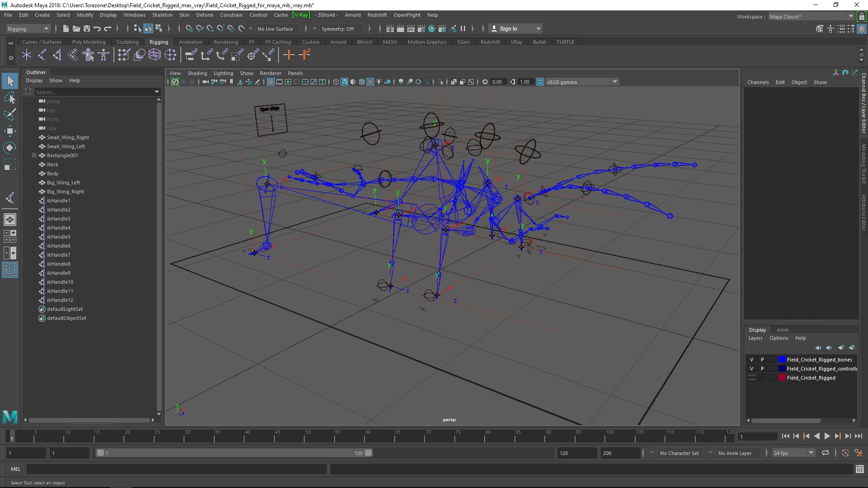The image size is (868, 488).
Task: Click the Undo arrow icon
Action: [x=97, y=28]
